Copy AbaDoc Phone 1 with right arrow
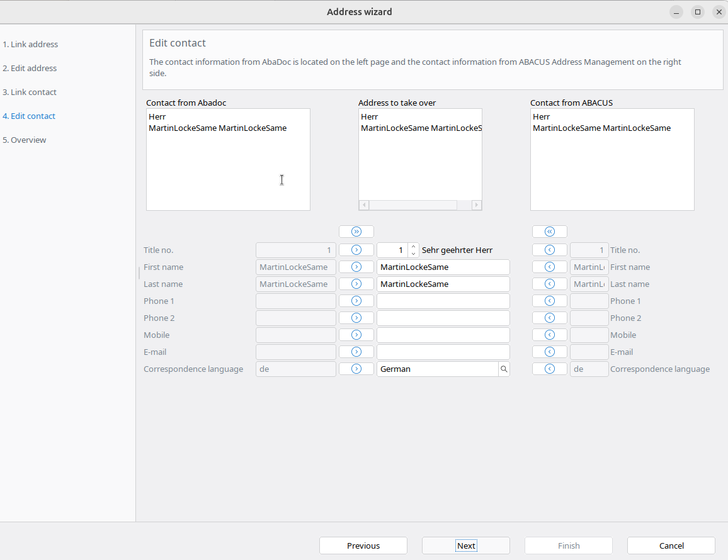Image resolution: width=728 pixels, height=560 pixels. point(356,301)
